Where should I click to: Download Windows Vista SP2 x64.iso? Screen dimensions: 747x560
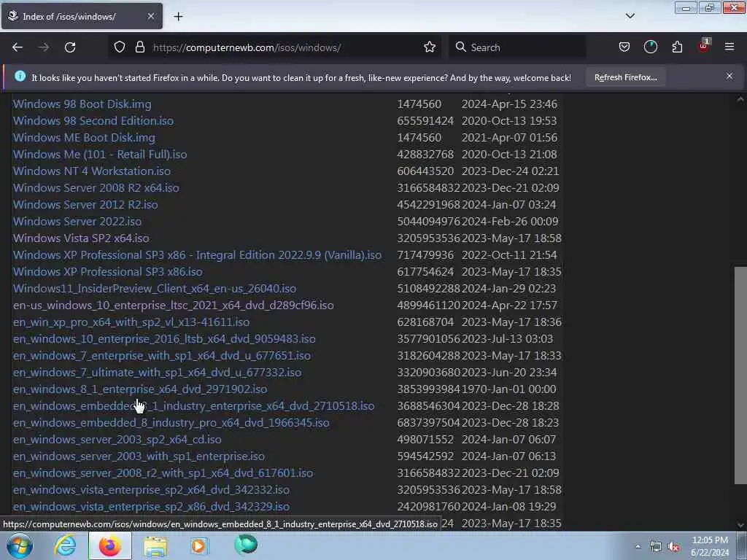tap(81, 238)
